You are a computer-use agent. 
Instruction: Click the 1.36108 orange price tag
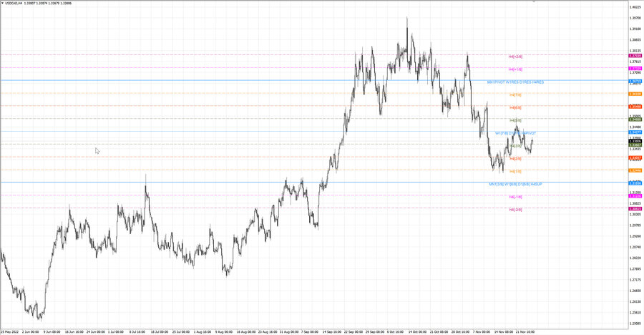[x=635, y=94]
